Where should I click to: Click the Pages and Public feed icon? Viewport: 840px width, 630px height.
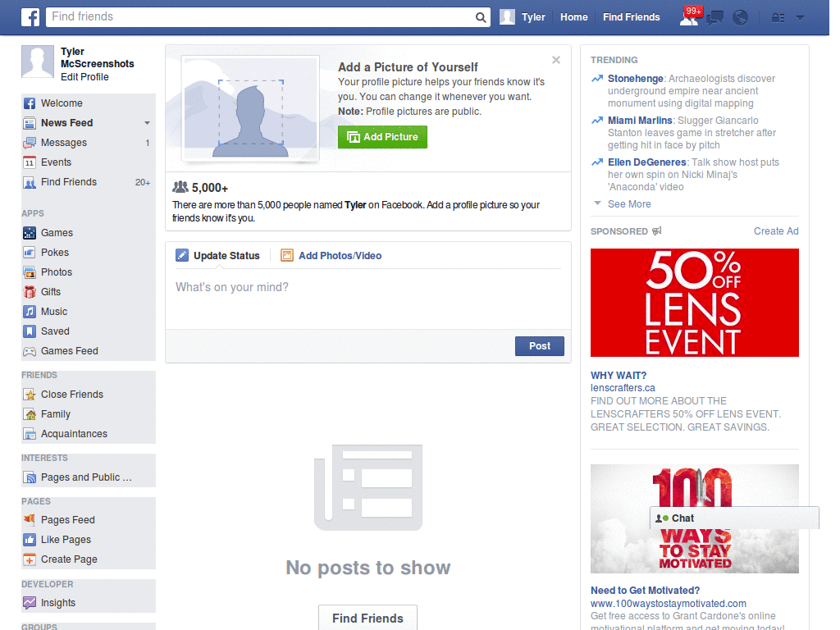30,477
